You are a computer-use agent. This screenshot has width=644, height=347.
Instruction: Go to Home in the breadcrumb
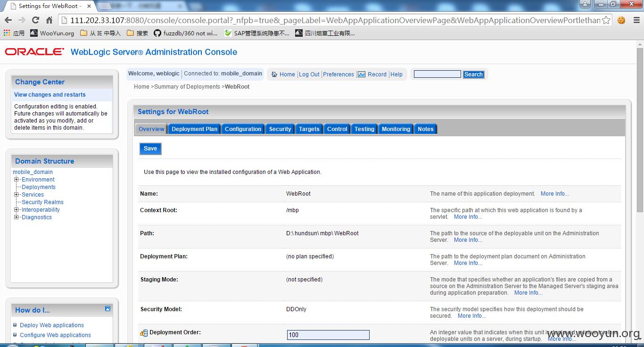pyautogui.click(x=141, y=87)
